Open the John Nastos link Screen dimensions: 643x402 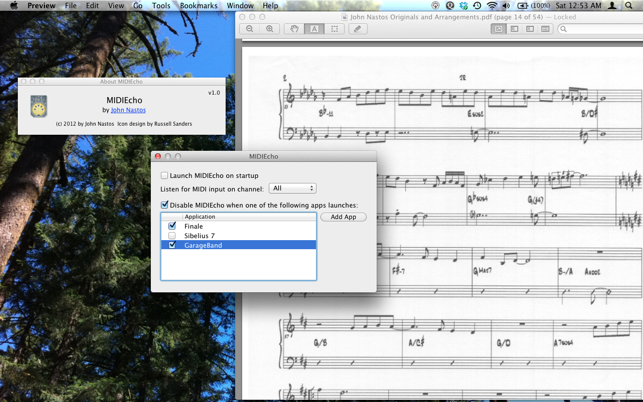click(x=128, y=110)
